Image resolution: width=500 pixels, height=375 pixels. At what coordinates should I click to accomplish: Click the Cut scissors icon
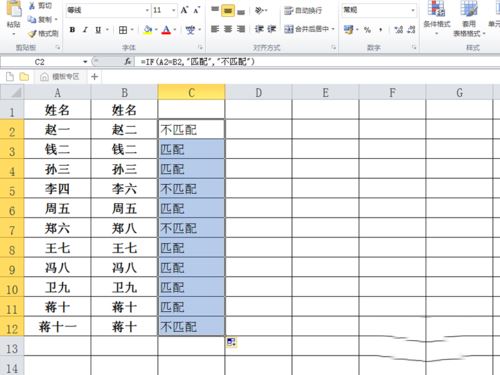(32, 6)
